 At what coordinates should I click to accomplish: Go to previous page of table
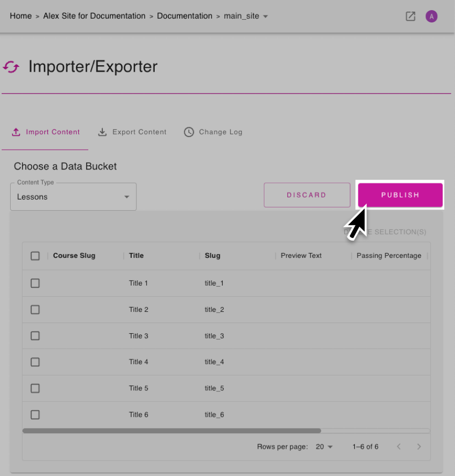tap(398, 447)
